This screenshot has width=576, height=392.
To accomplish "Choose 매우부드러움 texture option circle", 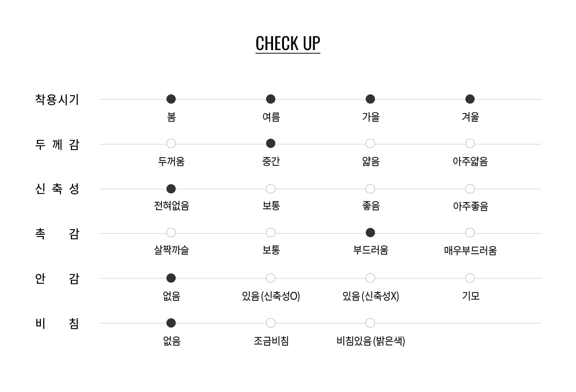I will [x=470, y=233].
